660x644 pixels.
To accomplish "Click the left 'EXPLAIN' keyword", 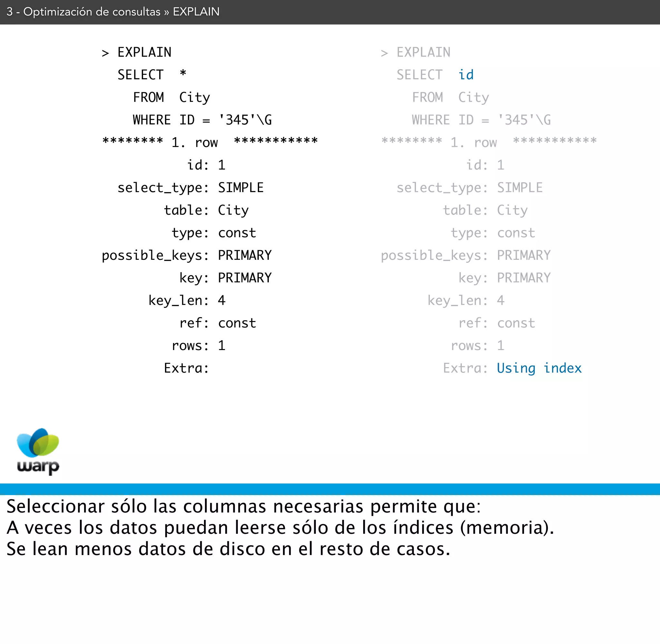I will pyautogui.click(x=144, y=53).
